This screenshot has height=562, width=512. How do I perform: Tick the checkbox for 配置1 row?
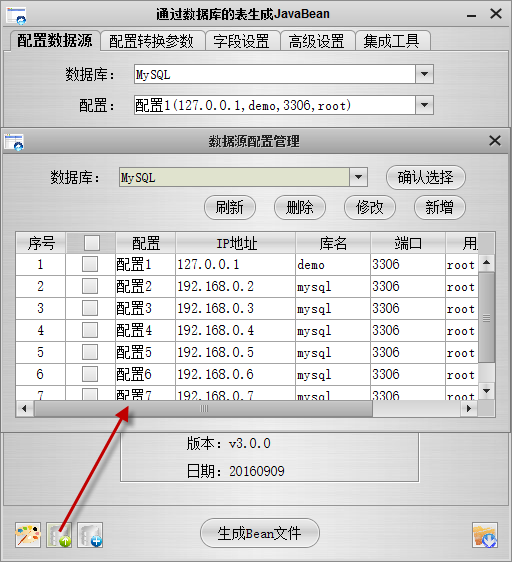tap(90, 265)
